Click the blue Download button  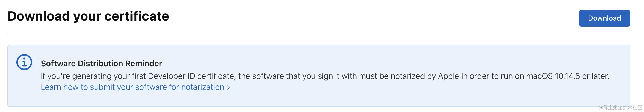(604, 18)
